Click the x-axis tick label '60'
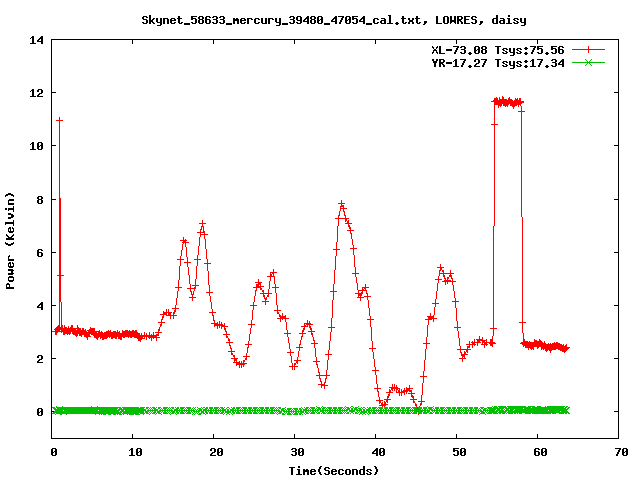 coord(540,452)
